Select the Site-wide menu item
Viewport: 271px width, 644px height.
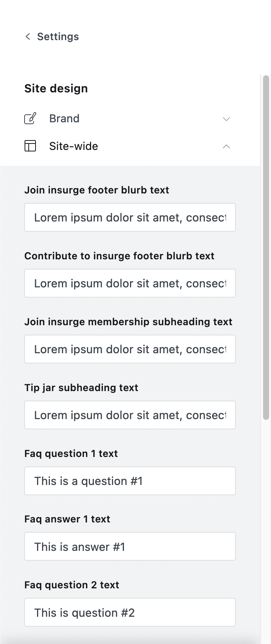click(x=74, y=146)
